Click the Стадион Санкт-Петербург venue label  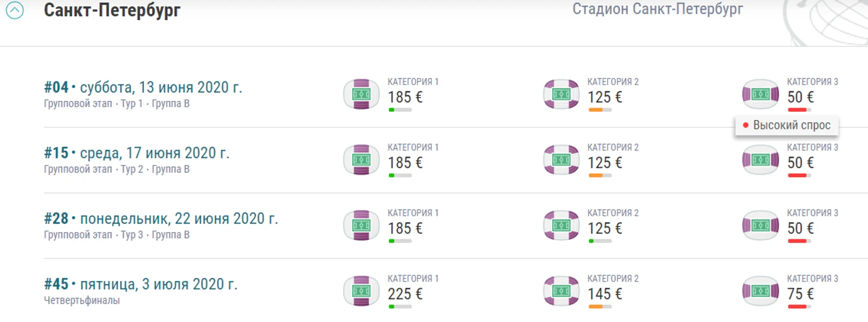click(x=658, y=9)
